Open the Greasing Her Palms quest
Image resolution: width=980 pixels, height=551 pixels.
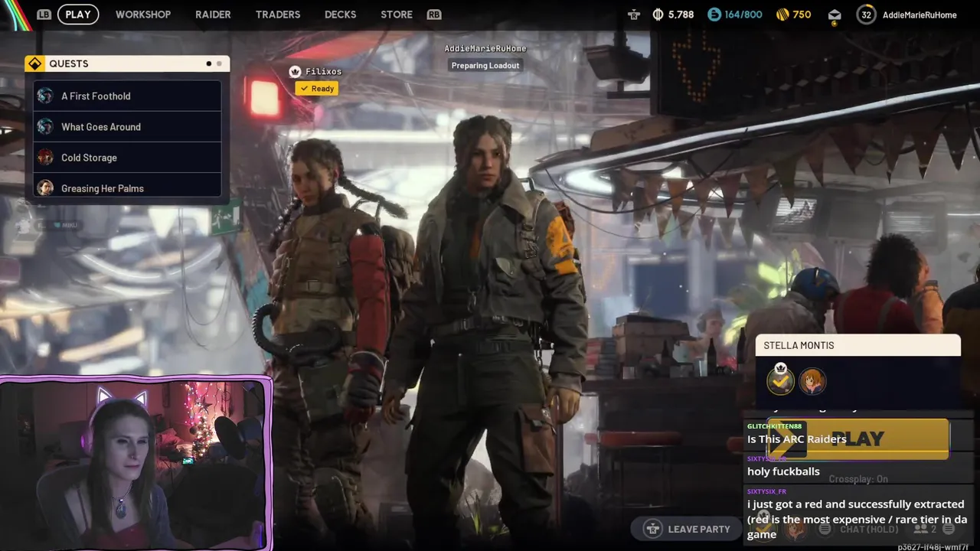(127, 187)
